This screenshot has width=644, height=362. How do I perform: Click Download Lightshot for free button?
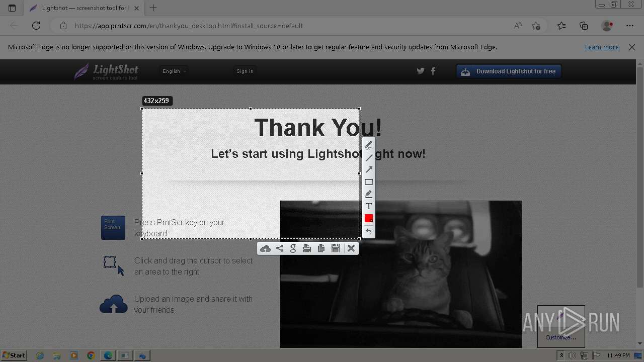click(509, 71)
